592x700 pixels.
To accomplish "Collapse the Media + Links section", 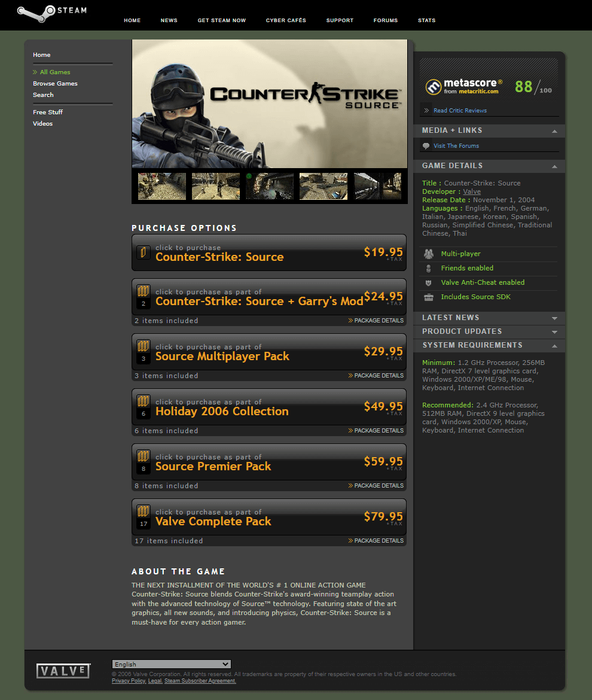I will tap(554, 131).
